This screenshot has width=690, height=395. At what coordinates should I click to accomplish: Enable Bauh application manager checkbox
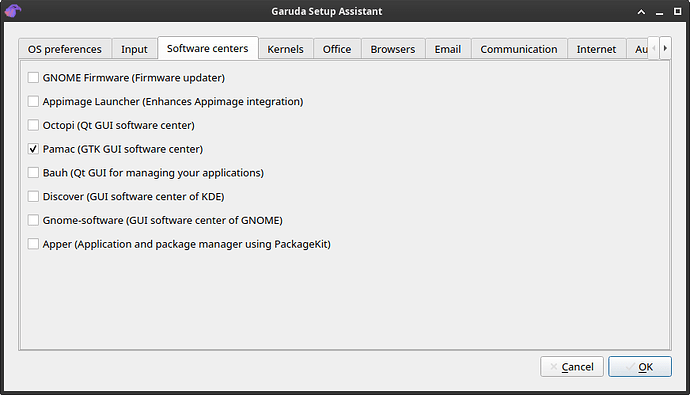33,173
